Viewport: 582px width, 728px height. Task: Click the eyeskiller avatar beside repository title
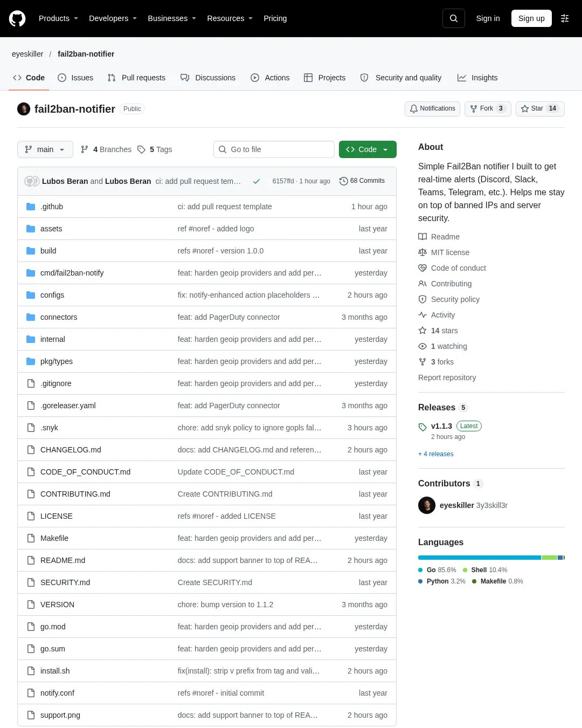pyautogui.click(x=24, y=109)
